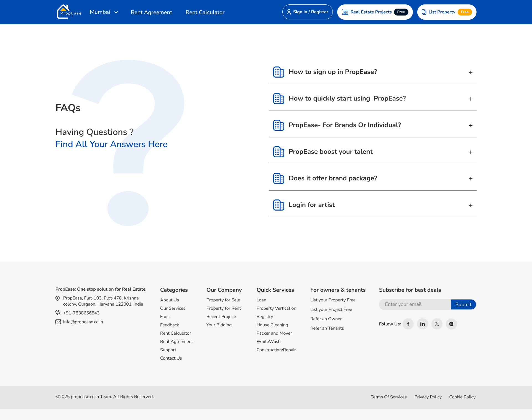
Task: Expand 'Does it offer brand package?' plus
Action: pyautogui.click(x=471, y=179)
